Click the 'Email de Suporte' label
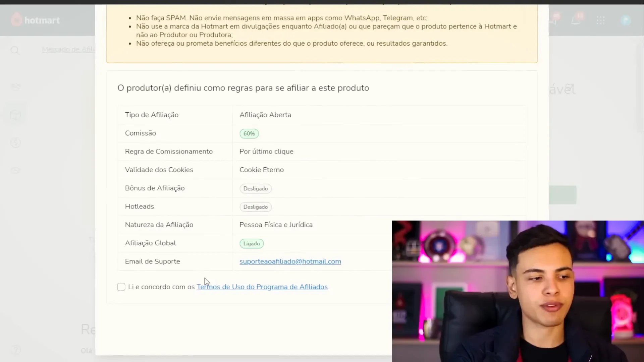The height and width of the screenshot is (362, 644). pos(152,261)
